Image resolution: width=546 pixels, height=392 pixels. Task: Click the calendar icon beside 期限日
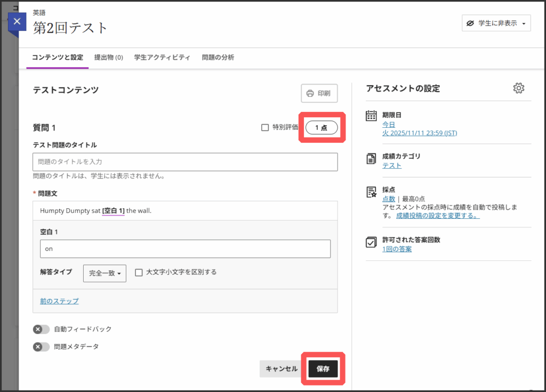coord(371,116)
